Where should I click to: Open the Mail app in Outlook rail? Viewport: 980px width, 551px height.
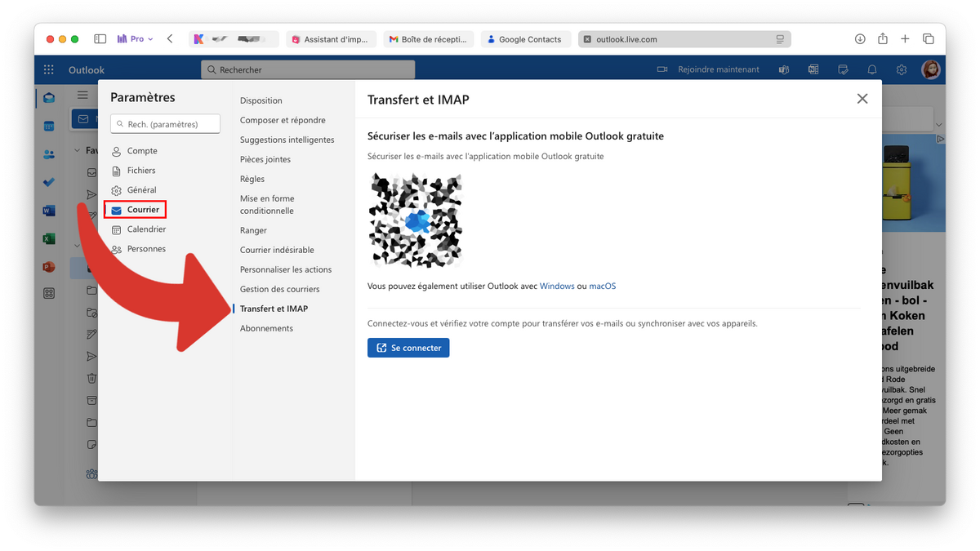[49, 98]
